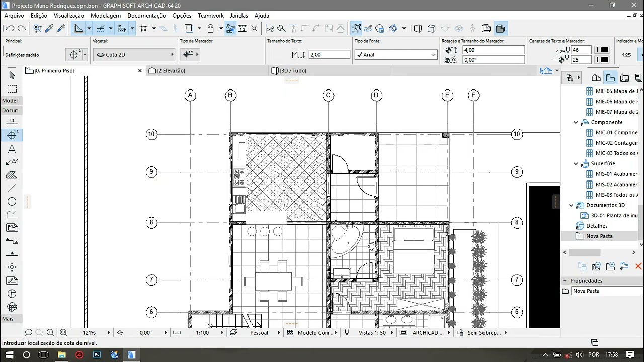Collapse the Documentos 3D folder
The image size is (644, 362).
[571, 205]
